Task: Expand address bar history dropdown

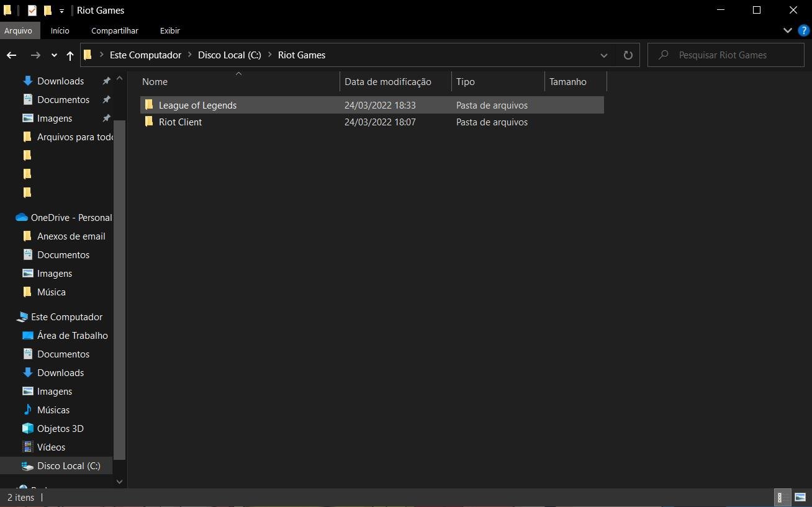Action: click(603, 55)
